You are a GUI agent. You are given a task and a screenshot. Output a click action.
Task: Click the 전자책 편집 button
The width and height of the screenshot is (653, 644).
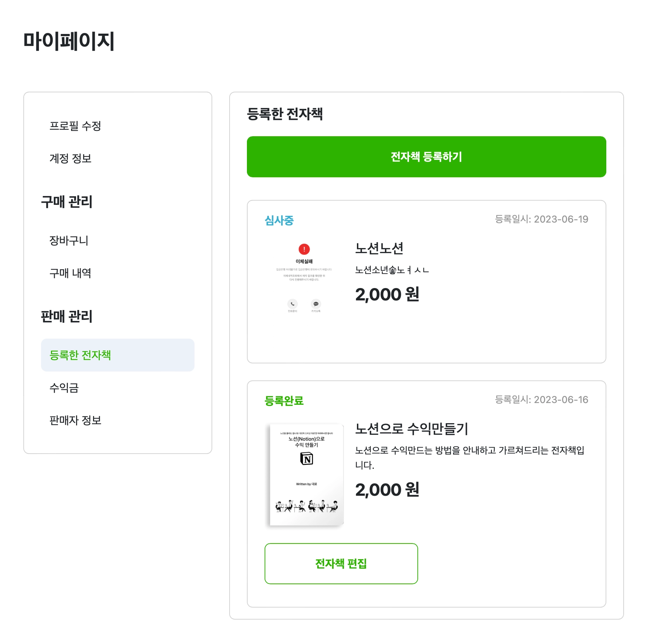pyautogui.click(x=341, y=564)
